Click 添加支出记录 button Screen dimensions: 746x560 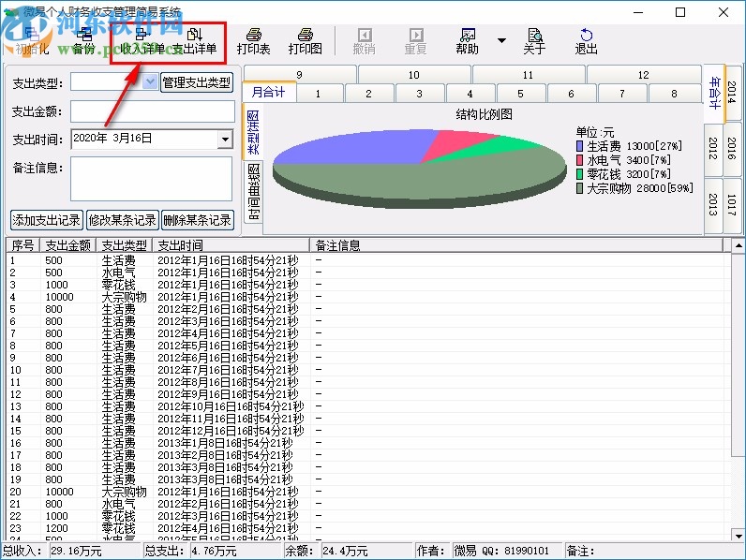(47, 220)
